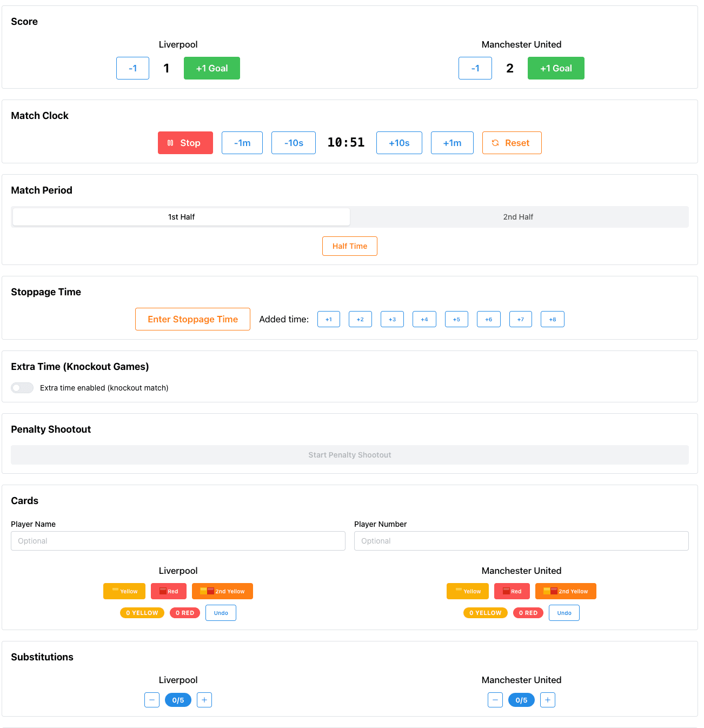Add a goal for Liverpool
This screenshot has height=728, width=704.
[211, 68]
